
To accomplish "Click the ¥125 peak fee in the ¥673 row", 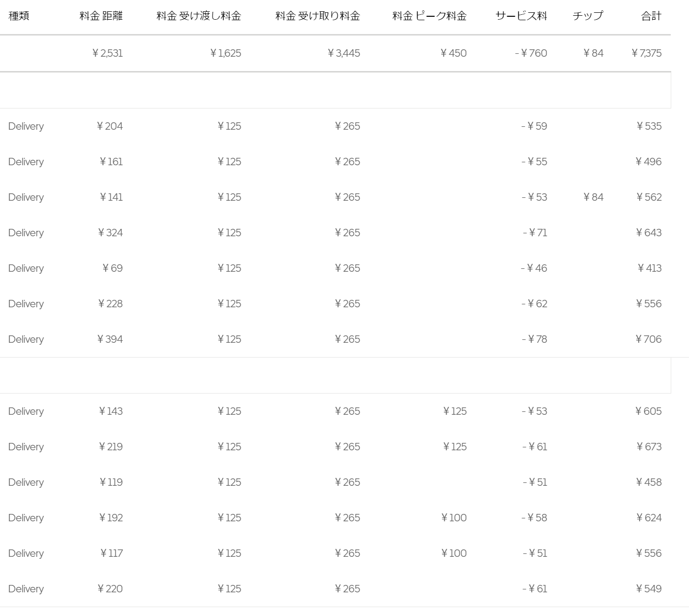I will (x=455, y=447).
